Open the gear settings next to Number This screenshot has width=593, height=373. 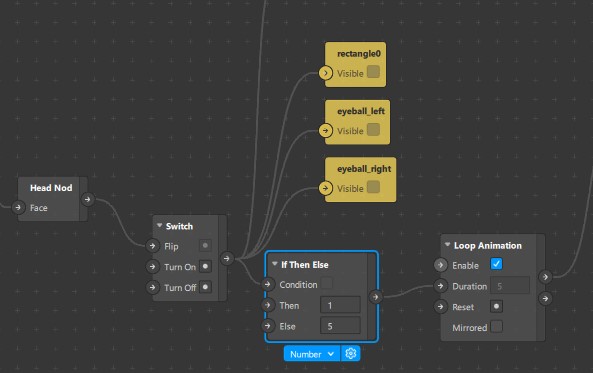pos(351,354)
